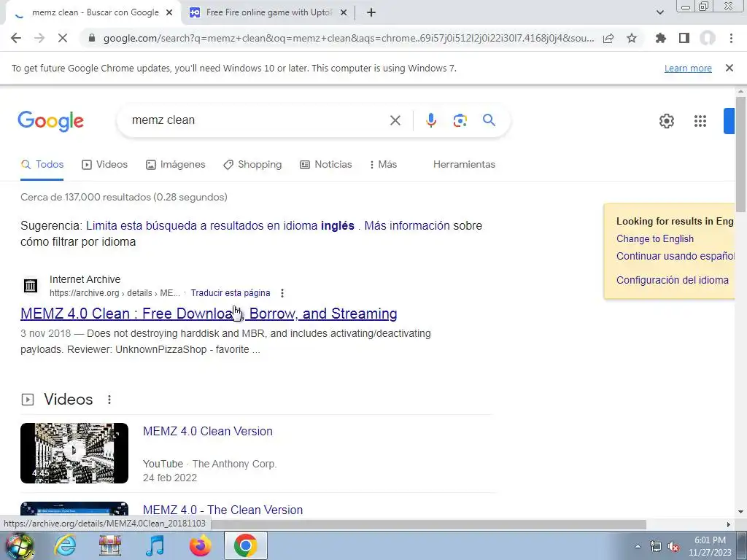Stop loading the page

click(63, 38)
